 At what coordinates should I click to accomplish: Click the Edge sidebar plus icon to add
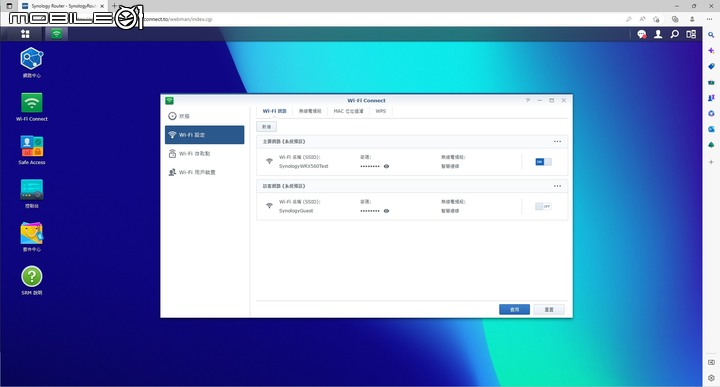tap(711, 162)
